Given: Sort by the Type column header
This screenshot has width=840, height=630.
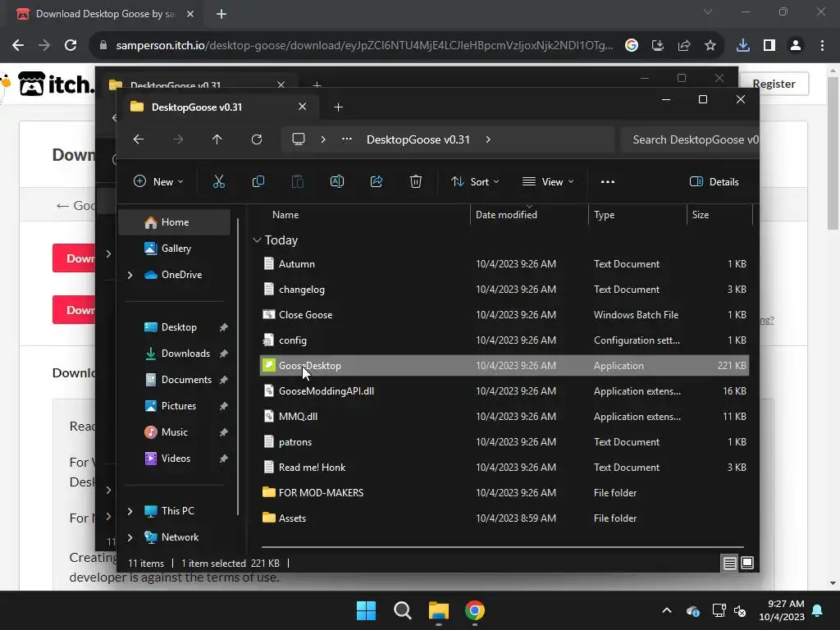Looking at the screenshot, I should (637, 215).
